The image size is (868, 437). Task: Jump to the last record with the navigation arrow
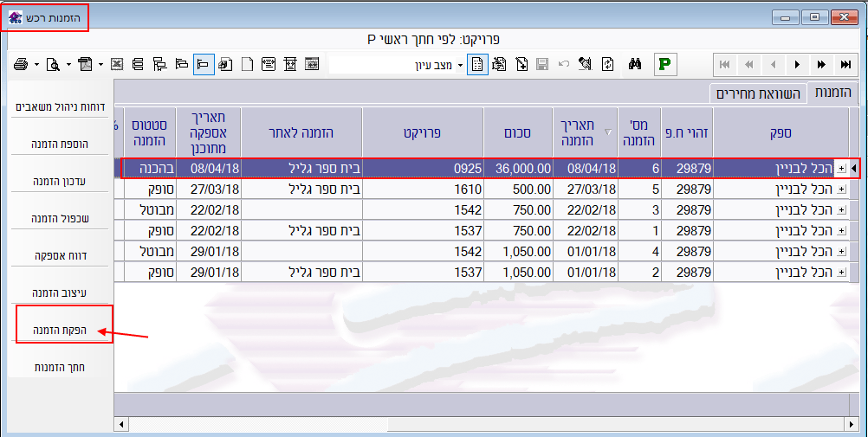845,64
